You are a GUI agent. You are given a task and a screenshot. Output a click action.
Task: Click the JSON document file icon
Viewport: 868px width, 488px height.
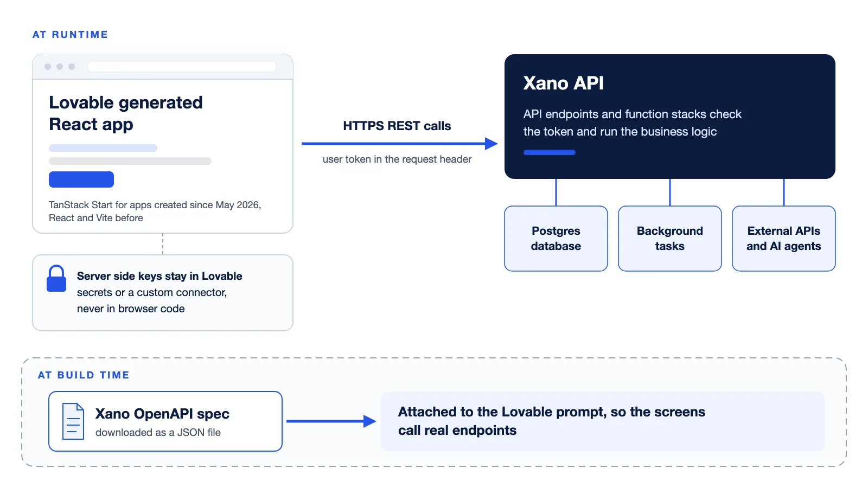[x=73, y=421]
